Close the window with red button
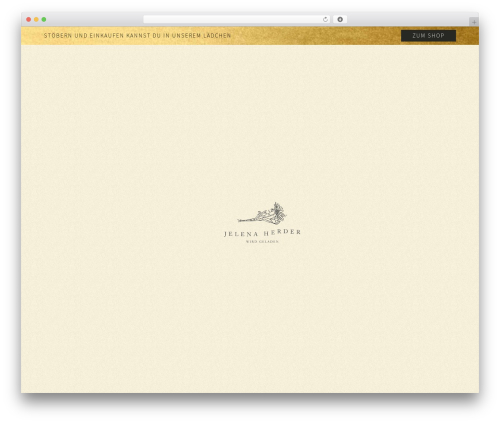The height and width of the screenshot is (423, 500). coord(29,19)
